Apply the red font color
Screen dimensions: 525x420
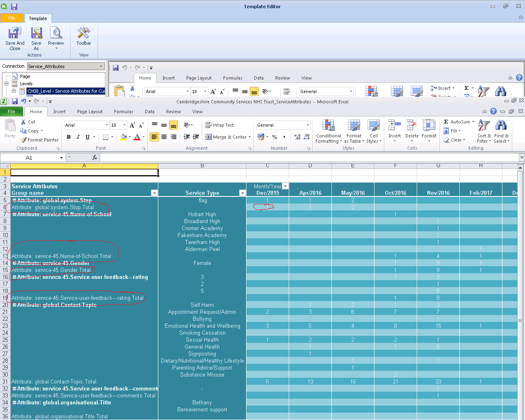pyautogui.click(x=137, y=137)
